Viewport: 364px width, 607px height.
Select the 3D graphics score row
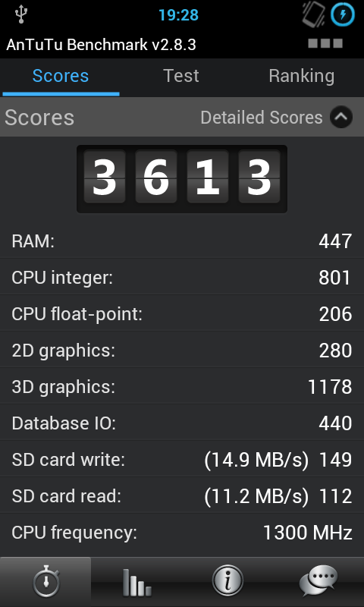click(182, 387)
